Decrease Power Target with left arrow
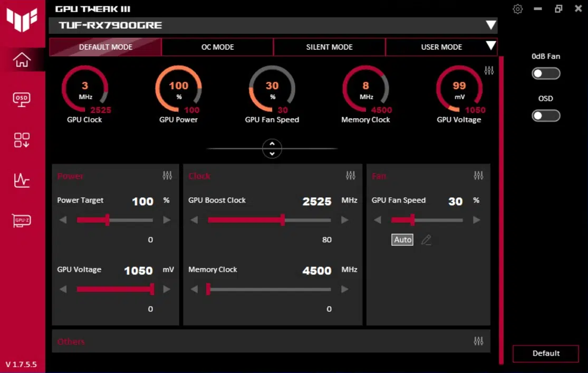The height and width of the screenshot is (373, 588). coord(63,220)
